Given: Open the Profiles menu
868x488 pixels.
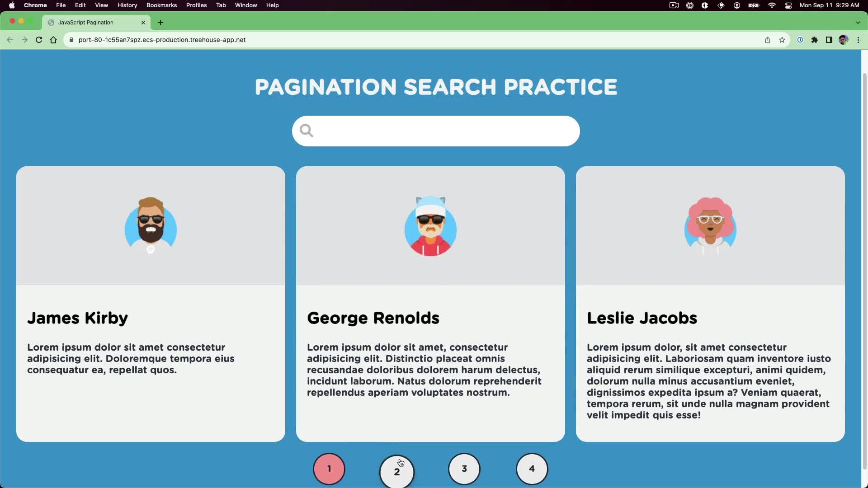Looking at the screenshot, I should (x=196, y=5).
